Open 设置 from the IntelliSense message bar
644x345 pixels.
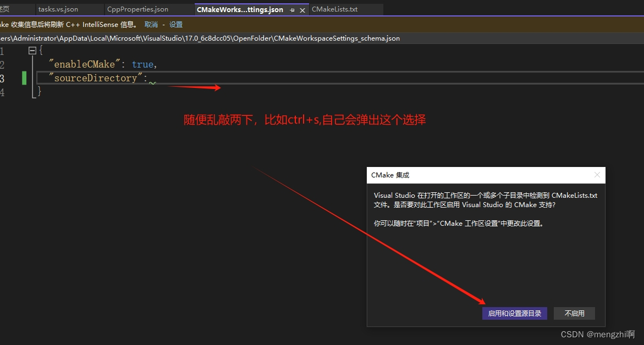[175, 24]
